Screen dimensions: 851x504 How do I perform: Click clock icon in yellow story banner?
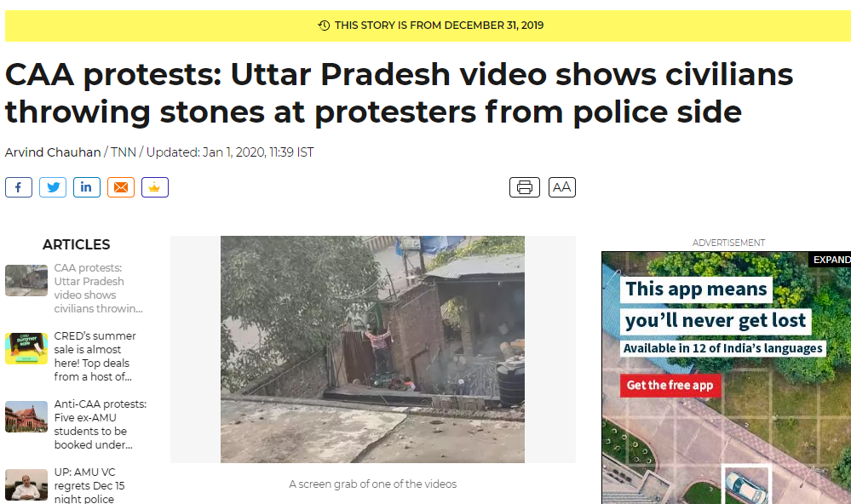click(x=324, y=26)
